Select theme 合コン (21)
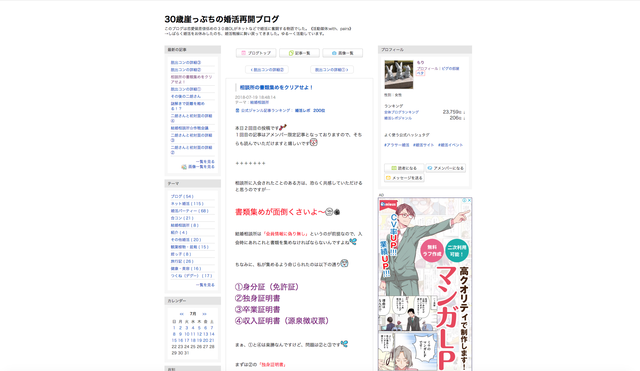Viewport: 640px width, 371px height. tap(182, 218)
